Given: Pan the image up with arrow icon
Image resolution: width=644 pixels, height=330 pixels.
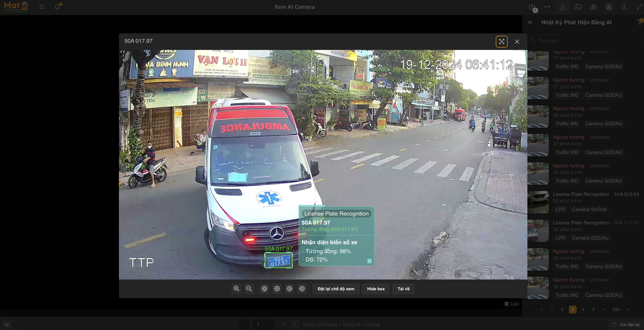Looking at the screenshot, I should (264, 289).
